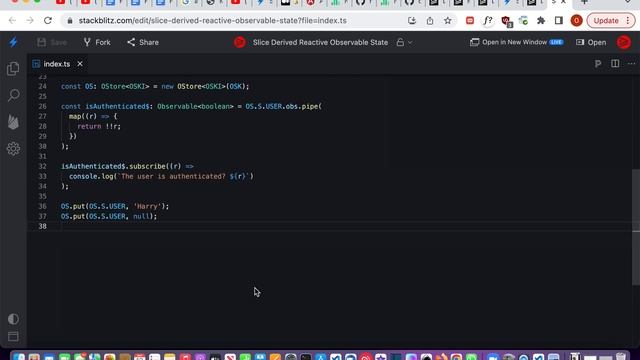
Task: Open the Firebase sidebar icon
Action: tap(13, 122)
